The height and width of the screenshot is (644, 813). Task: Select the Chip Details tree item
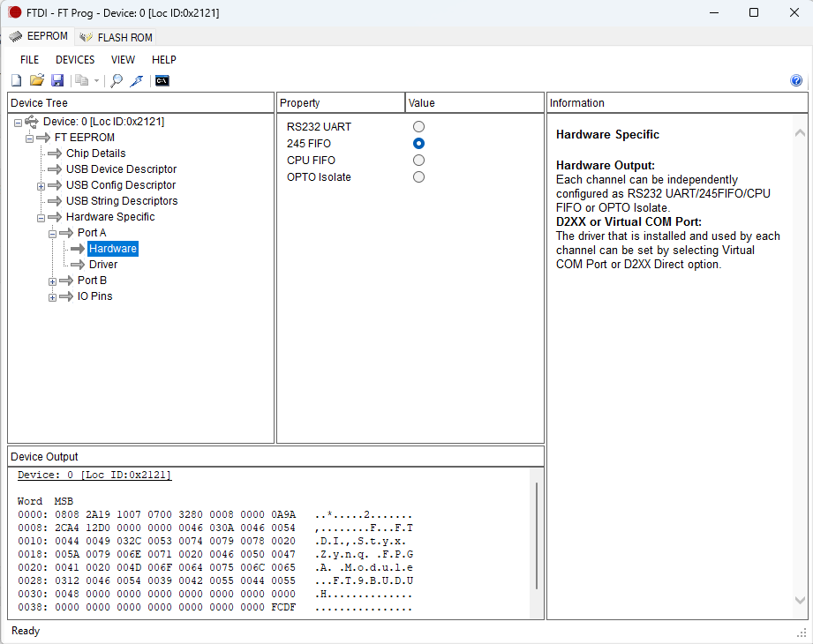click(95, 154)
